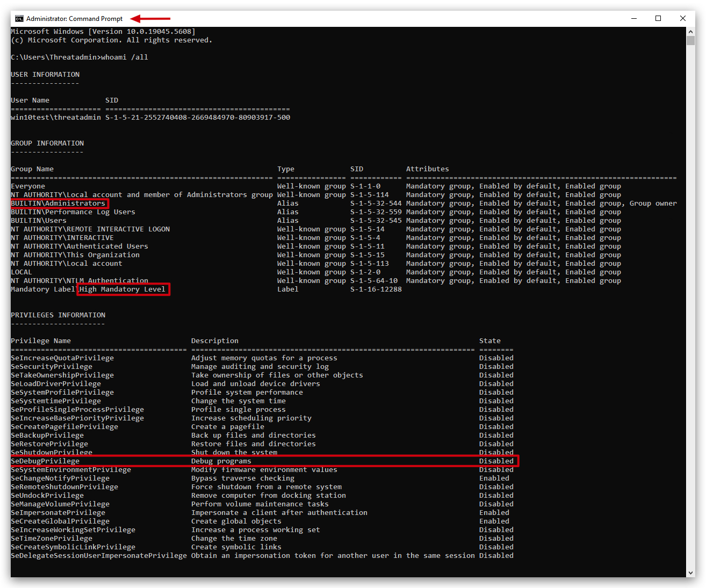Click the USER INFORMATION heading
The width and height of the screenshot is (706, 588).
point(45,75)
